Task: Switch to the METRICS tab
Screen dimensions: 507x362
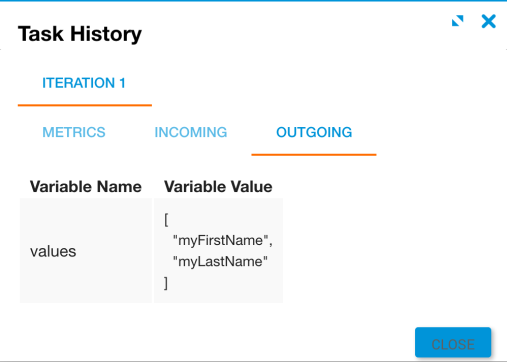Action: point(74,132)
